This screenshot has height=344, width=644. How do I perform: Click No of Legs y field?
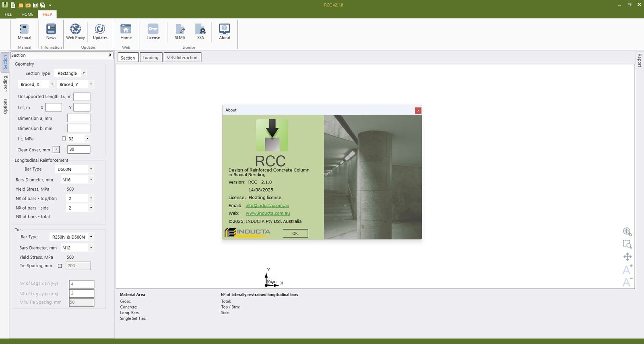(x=81, y=293)
